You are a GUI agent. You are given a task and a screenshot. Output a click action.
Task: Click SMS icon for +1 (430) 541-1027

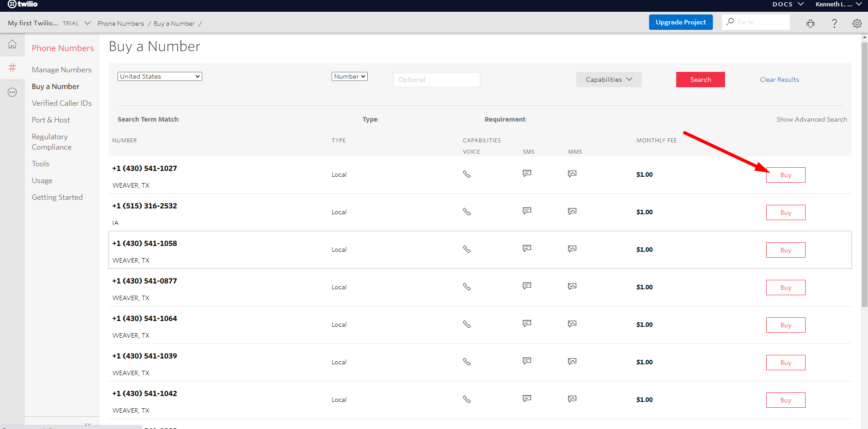click(527, 174)
